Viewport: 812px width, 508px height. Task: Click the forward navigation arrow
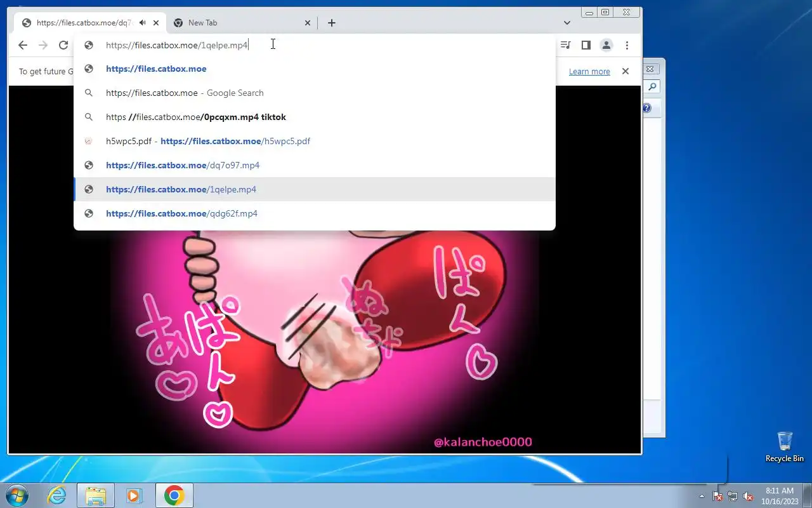tap(43, 45)
